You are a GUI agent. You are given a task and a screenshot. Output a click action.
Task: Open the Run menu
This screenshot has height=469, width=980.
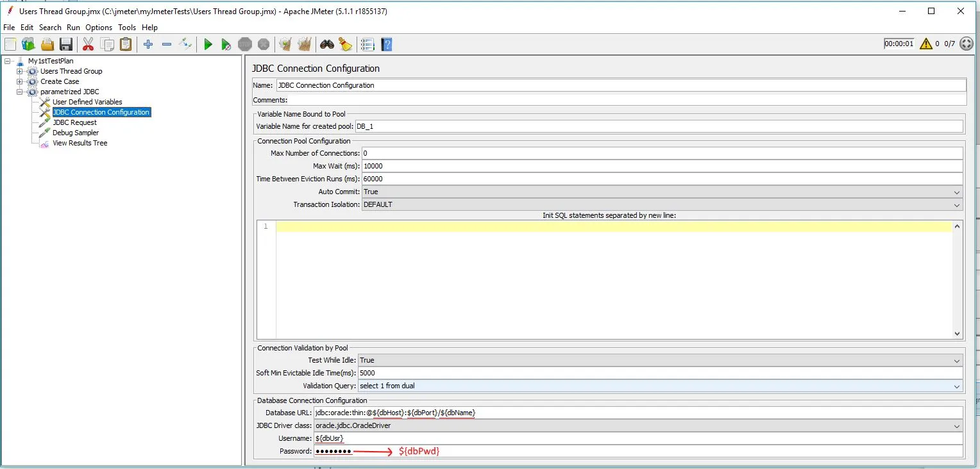pos(73,28)
